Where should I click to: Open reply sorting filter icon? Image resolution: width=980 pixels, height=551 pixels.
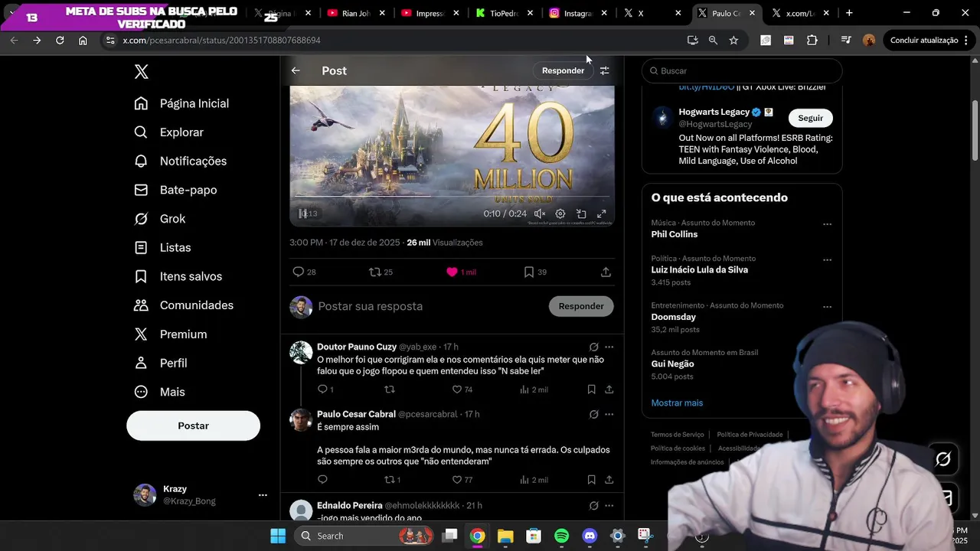tap(605, 70)
